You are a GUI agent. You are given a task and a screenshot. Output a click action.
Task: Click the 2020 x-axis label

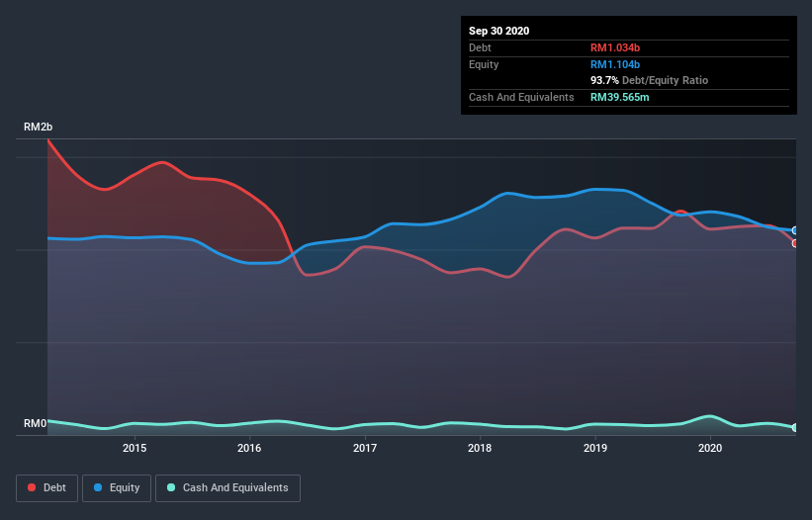(710, 448)
